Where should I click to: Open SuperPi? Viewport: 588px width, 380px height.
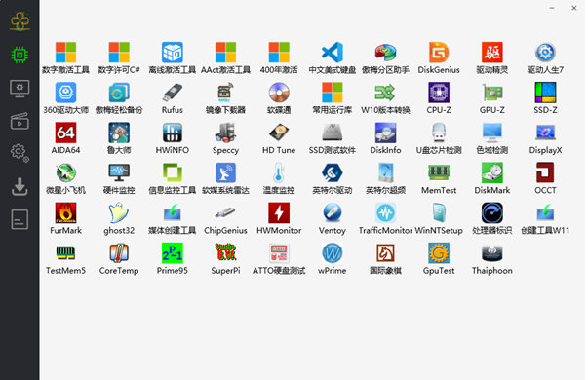click(x=225, y=258)
